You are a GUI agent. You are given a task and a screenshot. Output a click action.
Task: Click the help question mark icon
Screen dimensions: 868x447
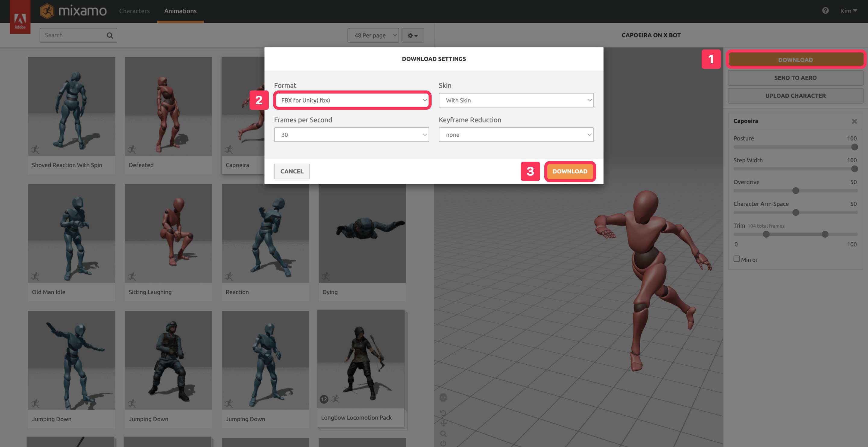(x=826, y=10)
